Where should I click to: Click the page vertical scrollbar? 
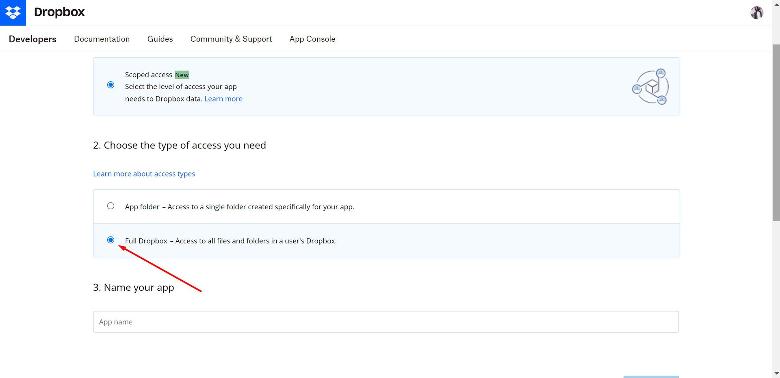pyautogui.click(x=776, y=132)
